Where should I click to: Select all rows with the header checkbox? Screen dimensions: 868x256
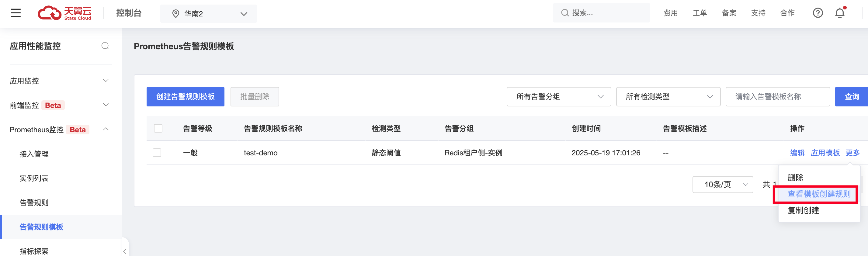point(158,128)
